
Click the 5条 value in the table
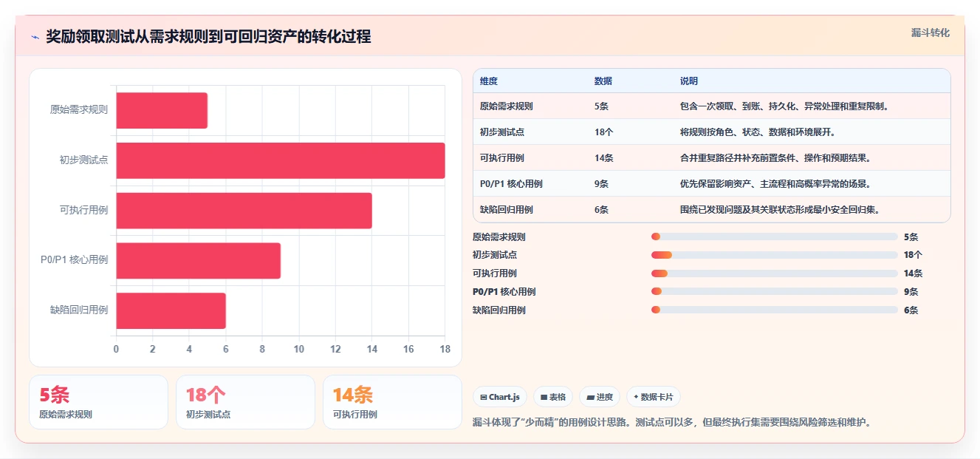tap(601, 106)
